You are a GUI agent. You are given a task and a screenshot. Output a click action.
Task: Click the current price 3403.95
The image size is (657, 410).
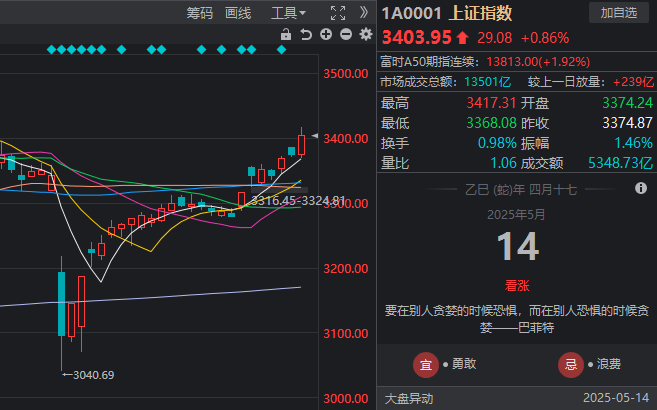(x=417, y=38)
